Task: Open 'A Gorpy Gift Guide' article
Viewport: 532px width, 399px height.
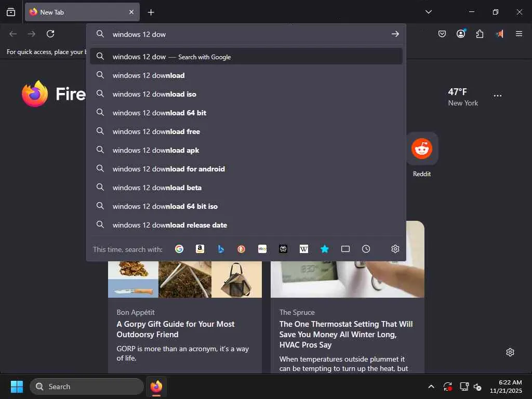Action: point(176,329)
